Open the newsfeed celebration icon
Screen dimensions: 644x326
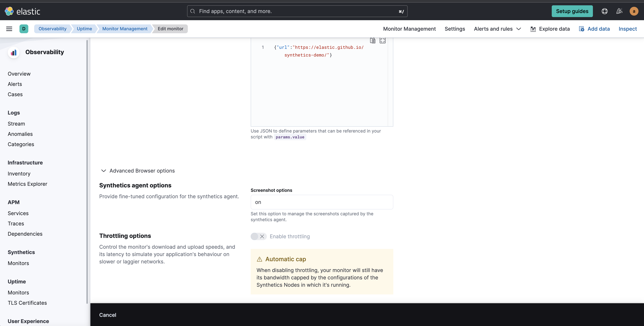(619, 11)
